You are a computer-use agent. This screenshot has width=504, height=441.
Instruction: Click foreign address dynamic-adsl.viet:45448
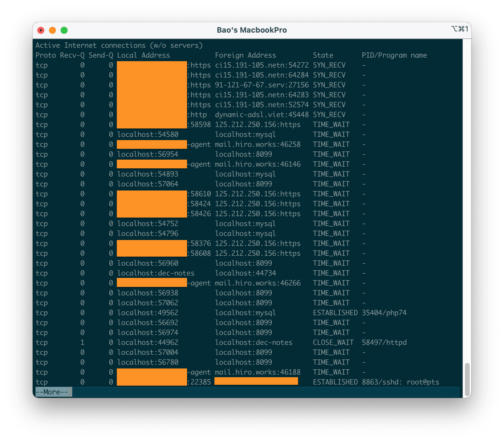262,115
